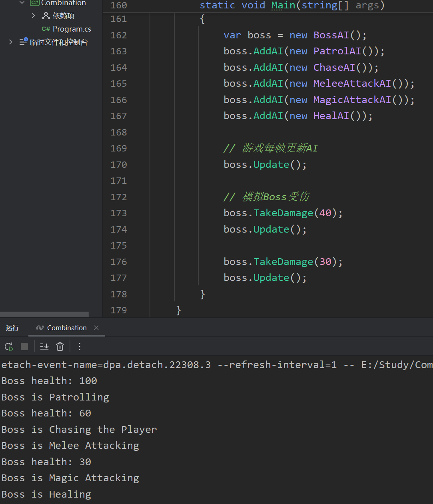Click line number 170 in the gutter

coord(119,165)
